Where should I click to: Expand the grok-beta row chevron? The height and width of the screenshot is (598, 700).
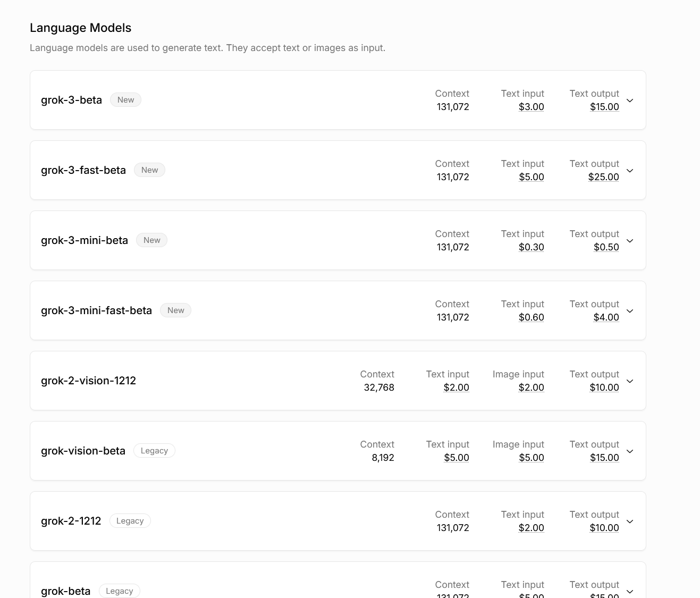(630, 592)
